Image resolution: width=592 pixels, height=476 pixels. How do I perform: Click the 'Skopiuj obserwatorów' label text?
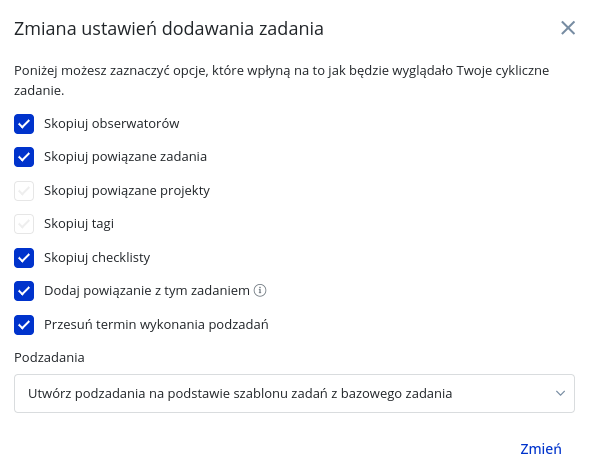click(111, 124)
